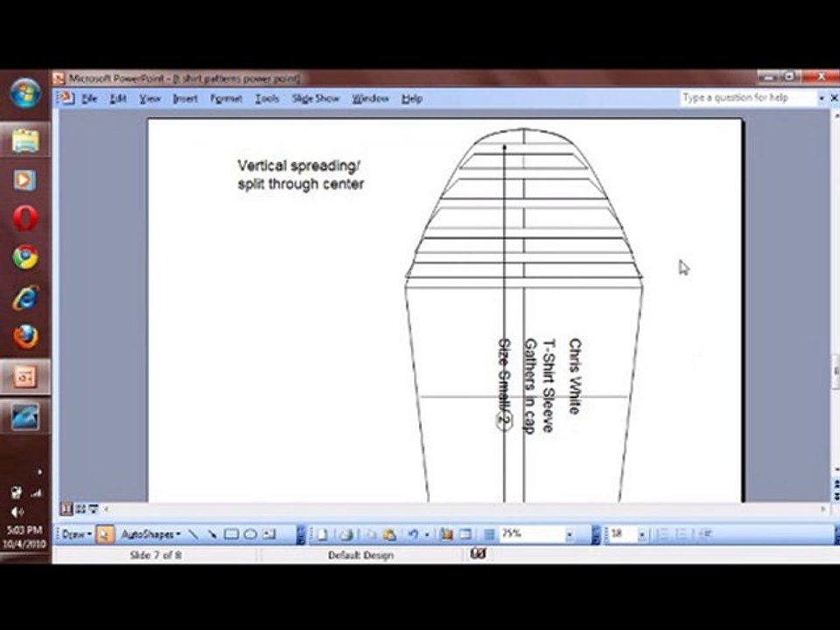Pick the Arrow drawing tool
Image resolution: width=840 pixels, height=630 pixels.
point(212,534)
